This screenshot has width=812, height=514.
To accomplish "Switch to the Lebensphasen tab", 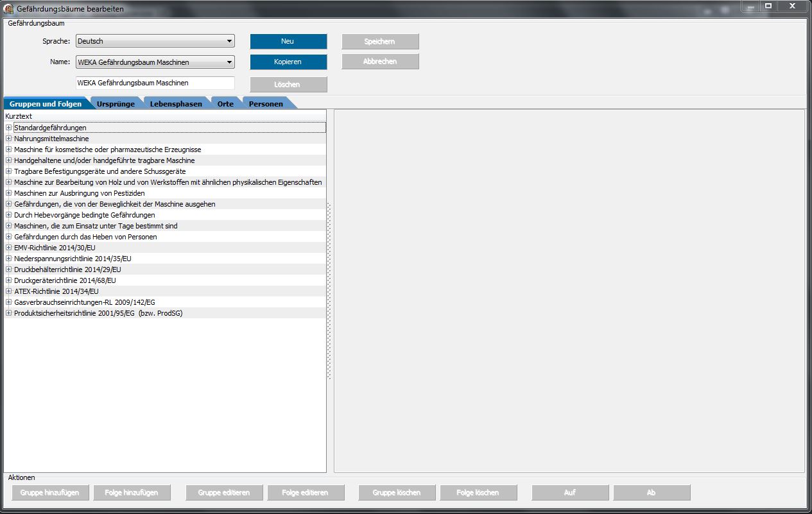I will coord(176,103).
